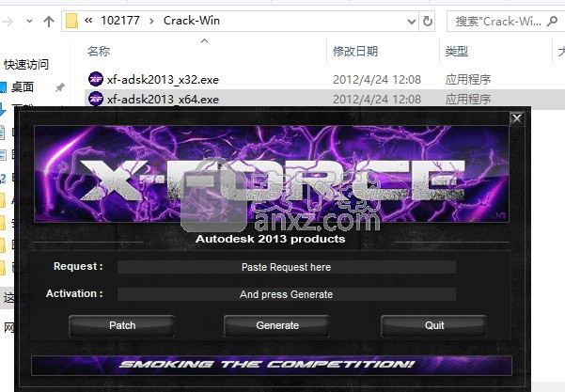Select xf-adsk2013_x32.exe file

(163, 80)
